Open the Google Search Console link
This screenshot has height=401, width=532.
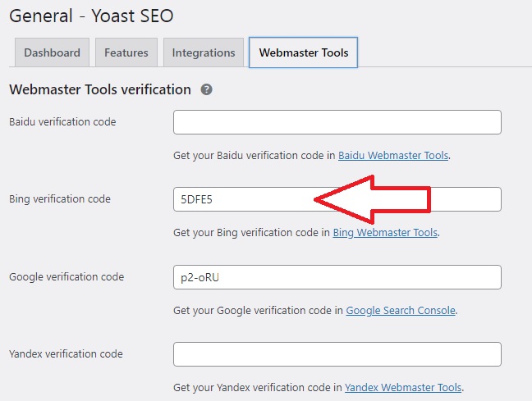coord(401,311)
